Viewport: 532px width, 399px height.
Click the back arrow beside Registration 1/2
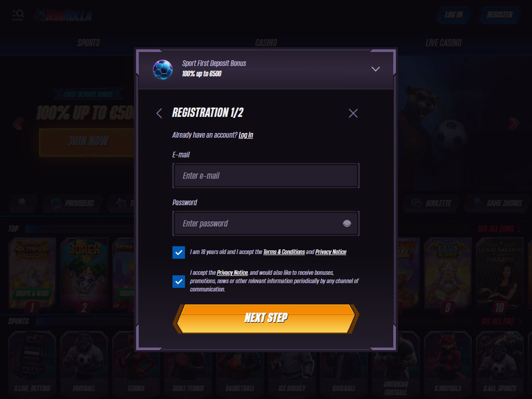point(159,113)
